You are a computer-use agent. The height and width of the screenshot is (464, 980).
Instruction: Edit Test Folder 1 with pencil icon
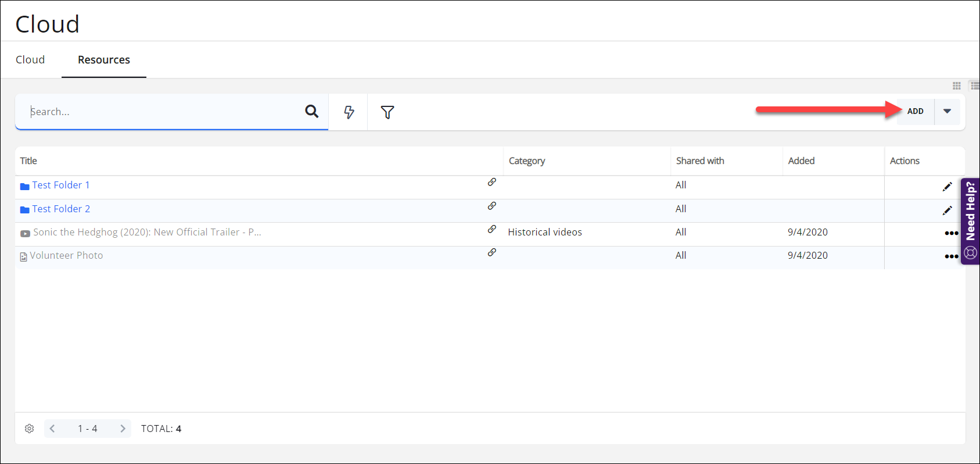point(947,187)
